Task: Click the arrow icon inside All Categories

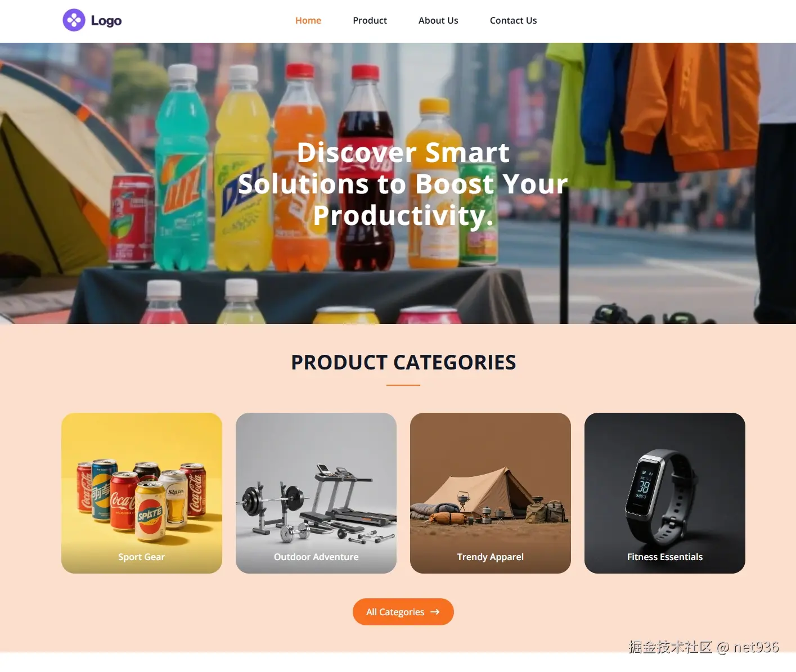Action: [x=435, y=612]
